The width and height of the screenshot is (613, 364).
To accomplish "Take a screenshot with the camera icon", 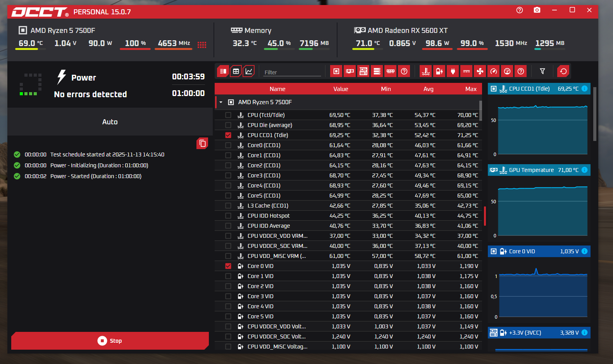I will tap(537, 10).
